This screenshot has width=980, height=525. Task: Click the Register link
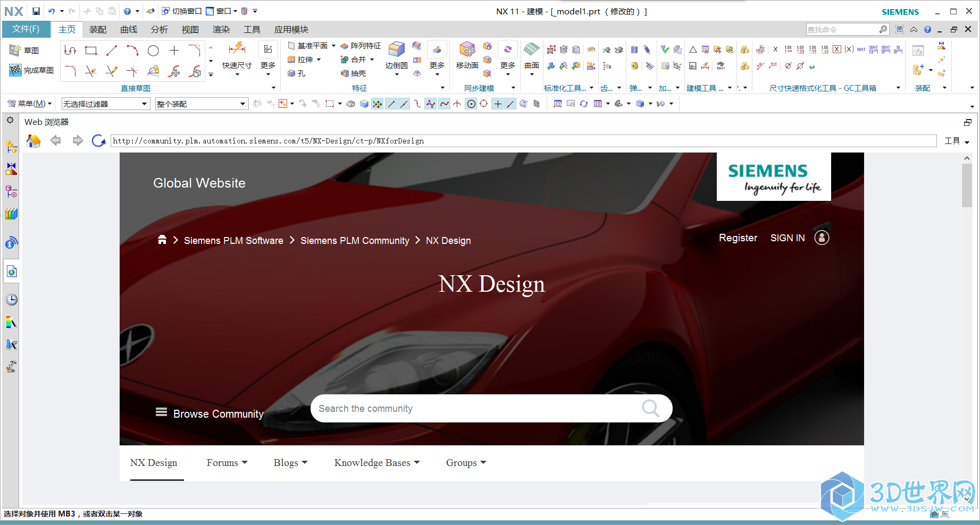pyautogui.click(x=738, y=238)
